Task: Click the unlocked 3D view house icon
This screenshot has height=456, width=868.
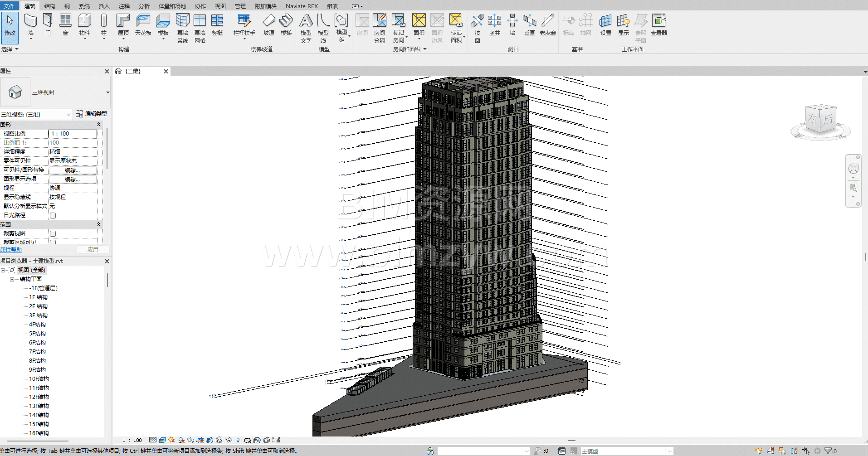Action: (219, 440)
